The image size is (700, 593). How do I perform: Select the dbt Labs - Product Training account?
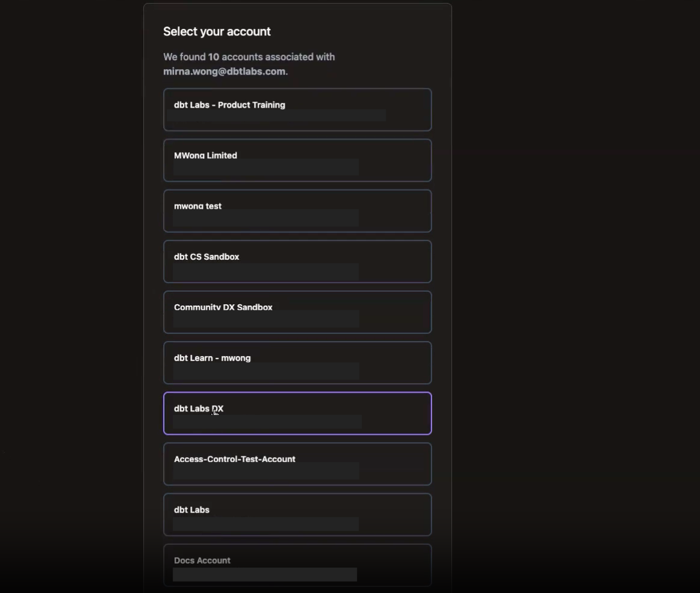(x=297, y=110)
